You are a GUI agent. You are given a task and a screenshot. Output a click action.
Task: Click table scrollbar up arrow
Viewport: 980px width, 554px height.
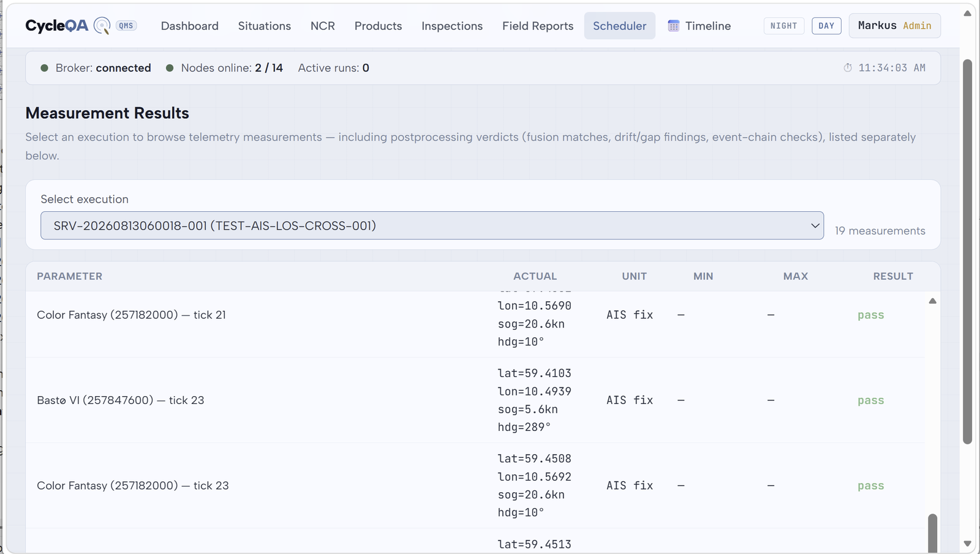click(x=932, y=301)
